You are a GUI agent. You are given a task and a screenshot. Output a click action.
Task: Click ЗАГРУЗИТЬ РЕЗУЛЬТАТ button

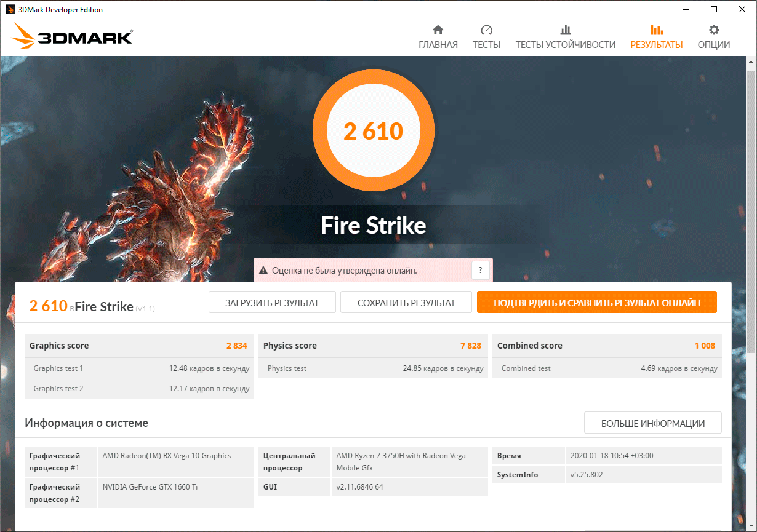pyautogui.click(x=272, y=302)
